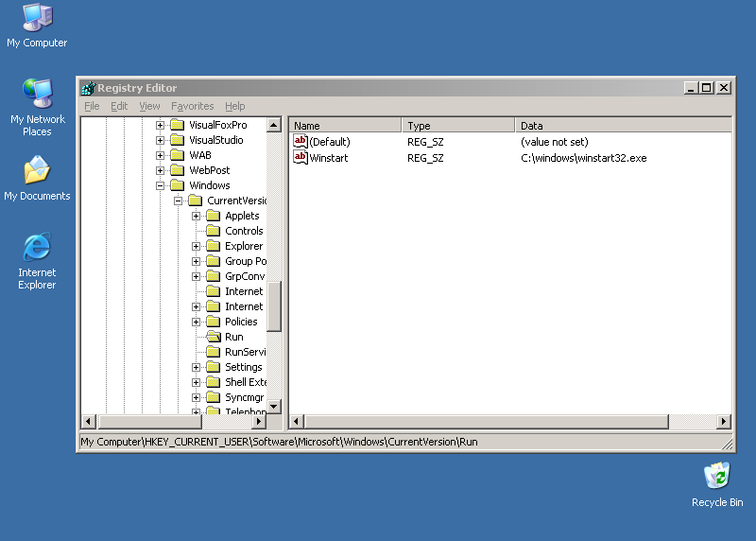Click the WebPost folder icon
Screen dimensions: 756x541
coord(178,170)
